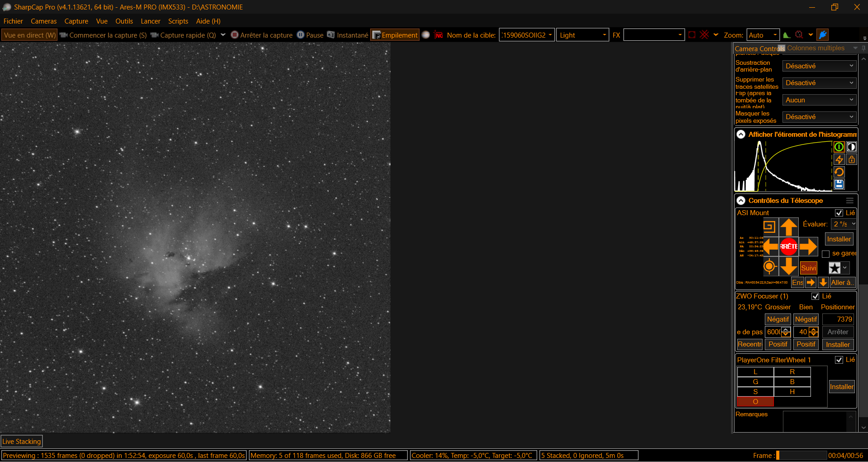
Task: Click the frame progress bar in the status bar
Action: click(x=801, y=456)
